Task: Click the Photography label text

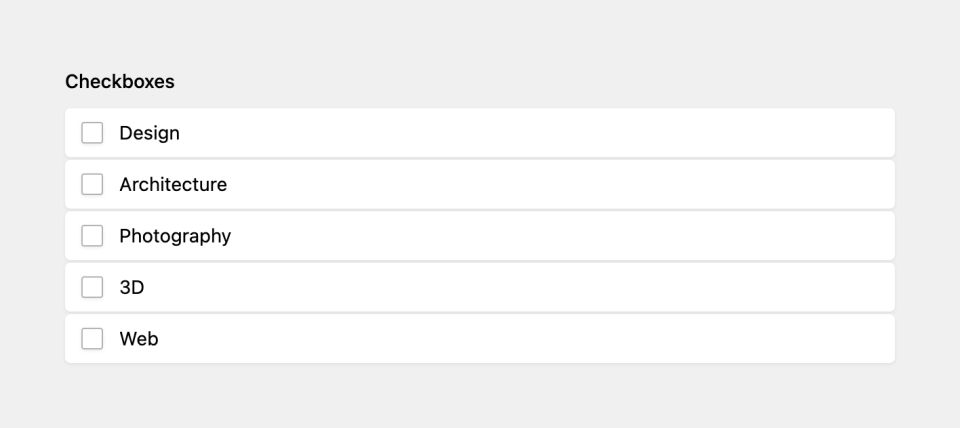Action: [x=175, y=236]
